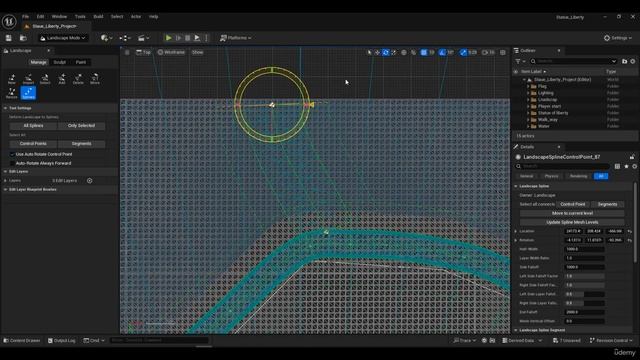640x360 pixels.
Task: Click the Eject toolbar icon
Action: coord(197,38)
